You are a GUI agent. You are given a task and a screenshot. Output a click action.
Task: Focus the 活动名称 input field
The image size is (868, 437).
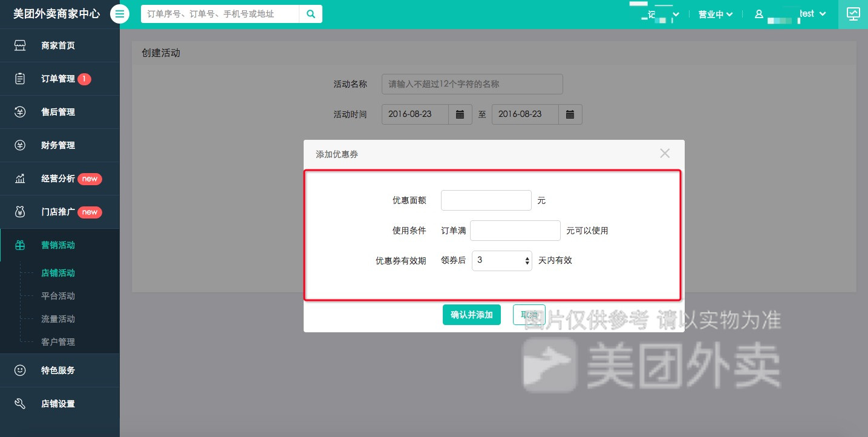coord(472,84)
